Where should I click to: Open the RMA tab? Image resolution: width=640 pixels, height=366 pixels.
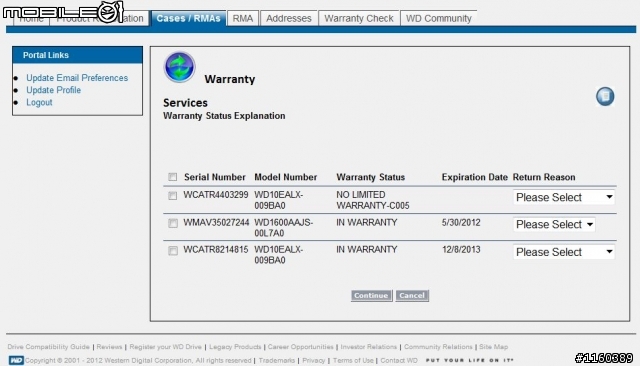pyautogui.click(x=243, y=18)
